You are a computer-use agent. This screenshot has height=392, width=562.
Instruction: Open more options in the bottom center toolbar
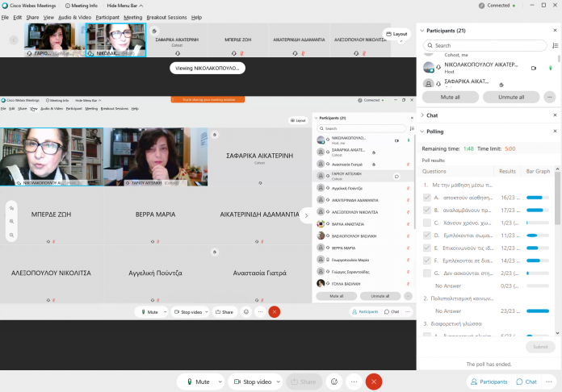(x=352, y=382)
